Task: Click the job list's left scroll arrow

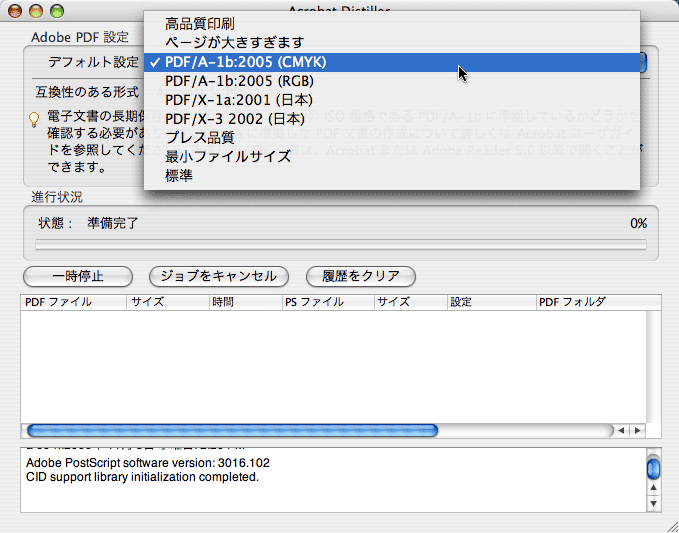Action: pyautogui.click(x=621, y=430)
